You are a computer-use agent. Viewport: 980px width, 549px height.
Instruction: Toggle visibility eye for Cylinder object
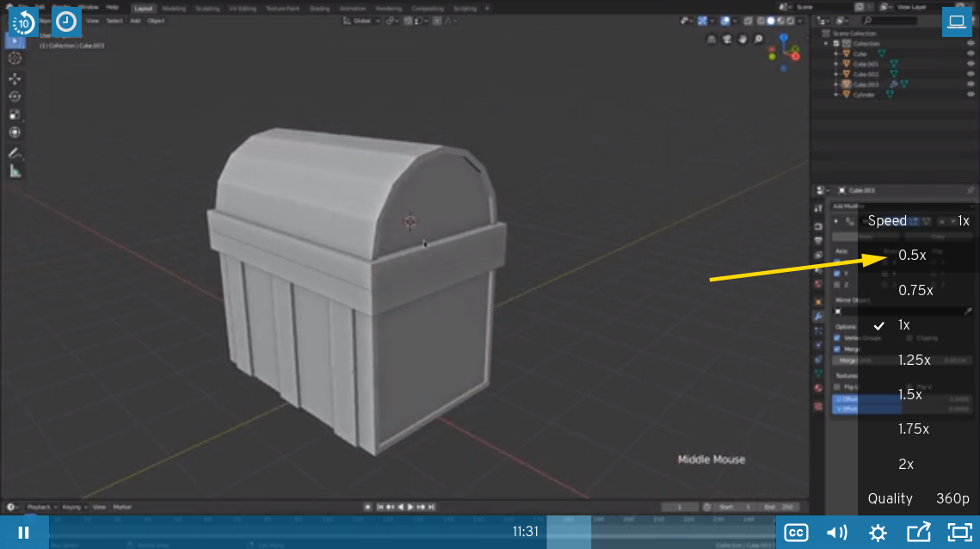tap(971, 95)
